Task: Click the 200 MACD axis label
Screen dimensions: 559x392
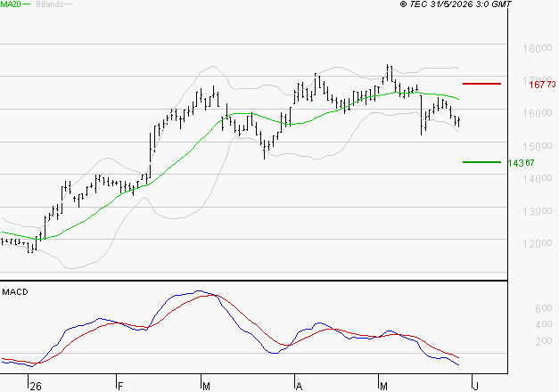Action: click(x=543, y=341)
